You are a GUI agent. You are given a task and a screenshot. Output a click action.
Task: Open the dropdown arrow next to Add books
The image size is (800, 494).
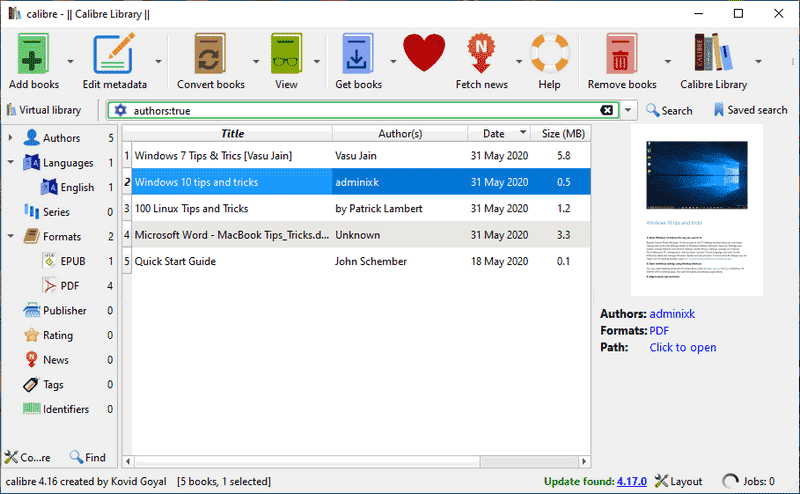[70, 61]
